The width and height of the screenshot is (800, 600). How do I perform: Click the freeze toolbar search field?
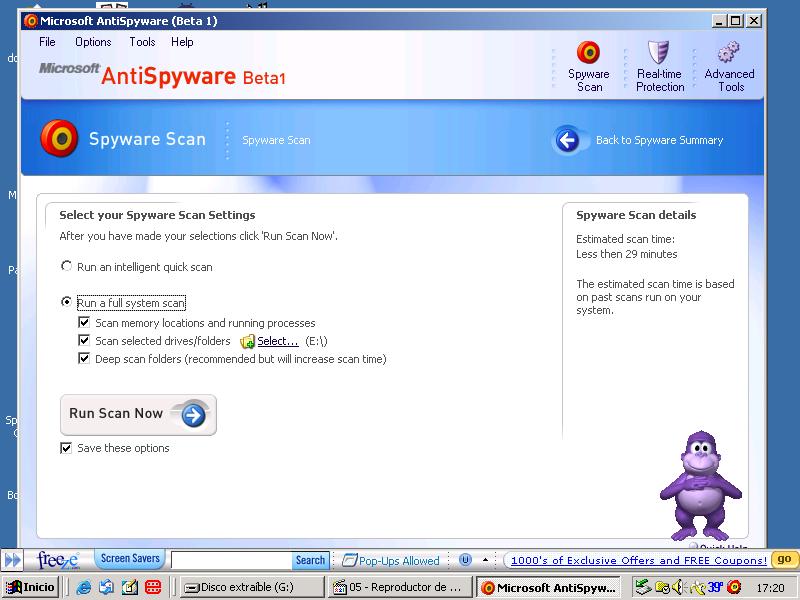pos(232,560)
